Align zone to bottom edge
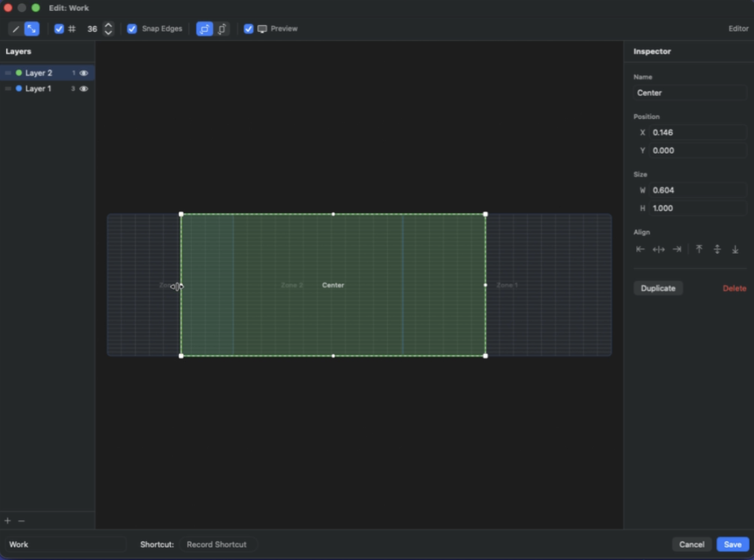The height and width of the screenshot is (560, 754). tap(735, 250)
